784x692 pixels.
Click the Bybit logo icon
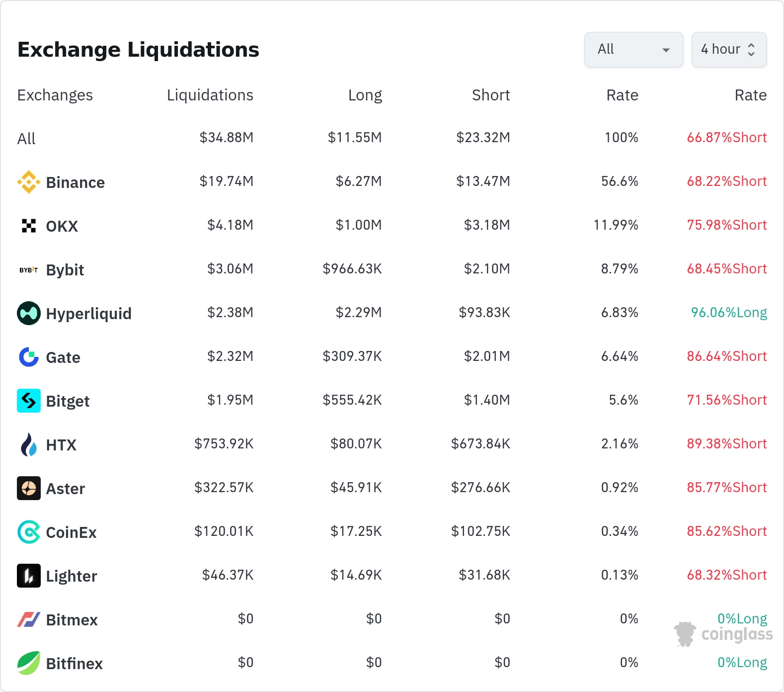[29, 270]
